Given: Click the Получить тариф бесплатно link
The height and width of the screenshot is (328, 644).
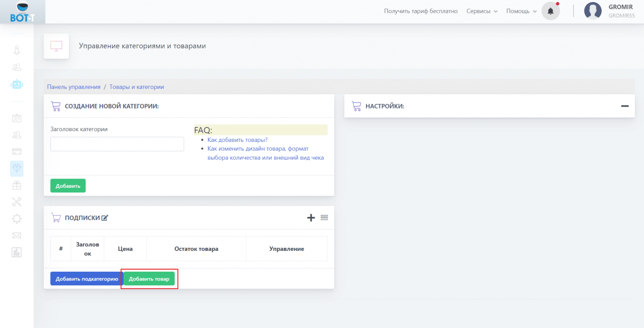Looking at the screenshot, I should pos(421,11).
